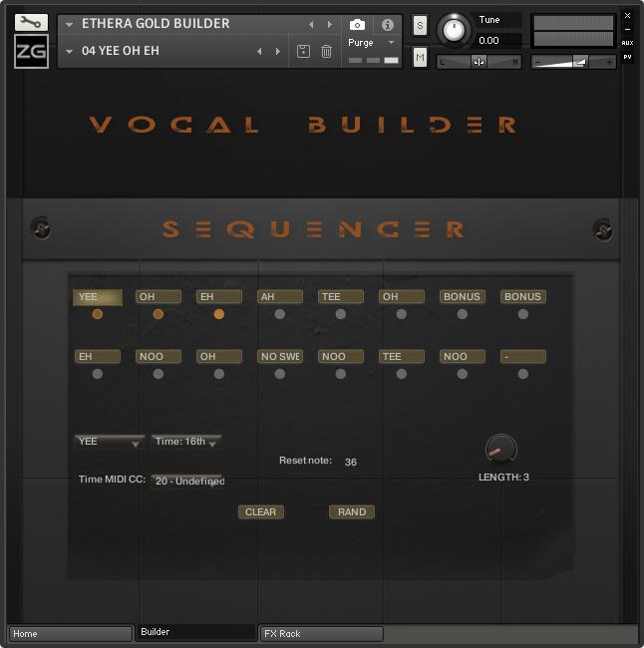Select the bottom-row first EH step slot
644x648 pixels.
point(98,356)
